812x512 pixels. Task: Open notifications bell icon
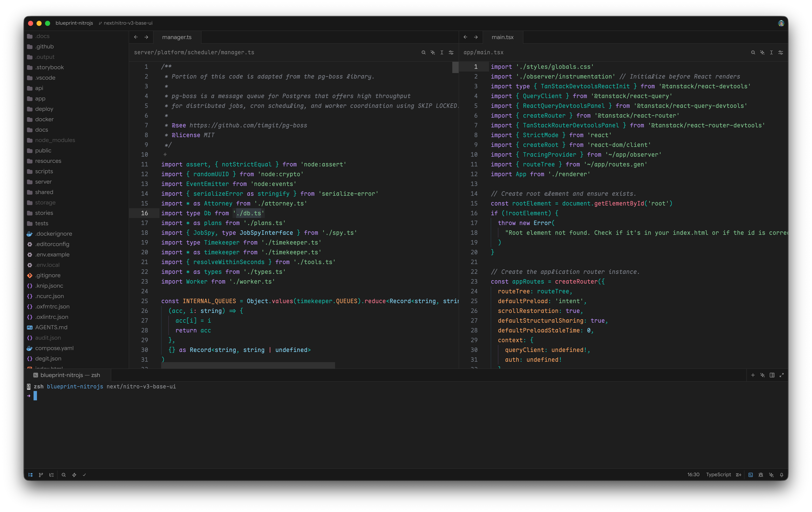click(781, 475)
